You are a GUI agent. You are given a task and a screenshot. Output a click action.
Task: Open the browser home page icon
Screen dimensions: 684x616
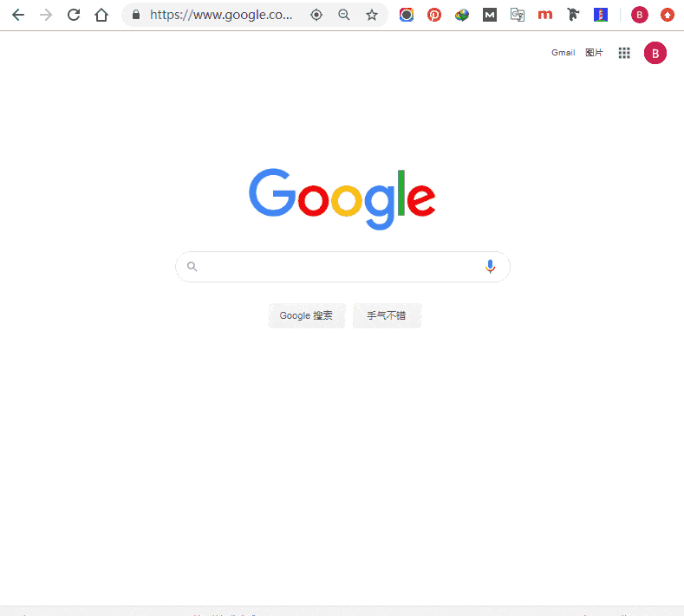(101, 15)
